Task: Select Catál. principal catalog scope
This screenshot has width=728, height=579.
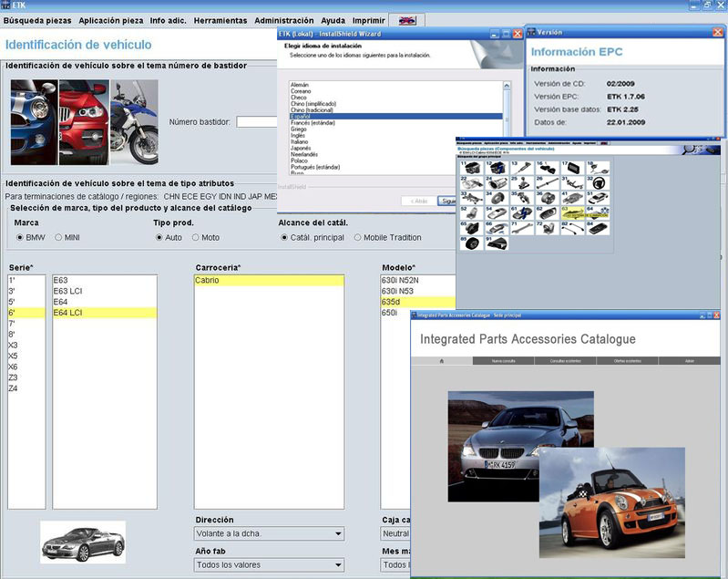Action: 284,237
